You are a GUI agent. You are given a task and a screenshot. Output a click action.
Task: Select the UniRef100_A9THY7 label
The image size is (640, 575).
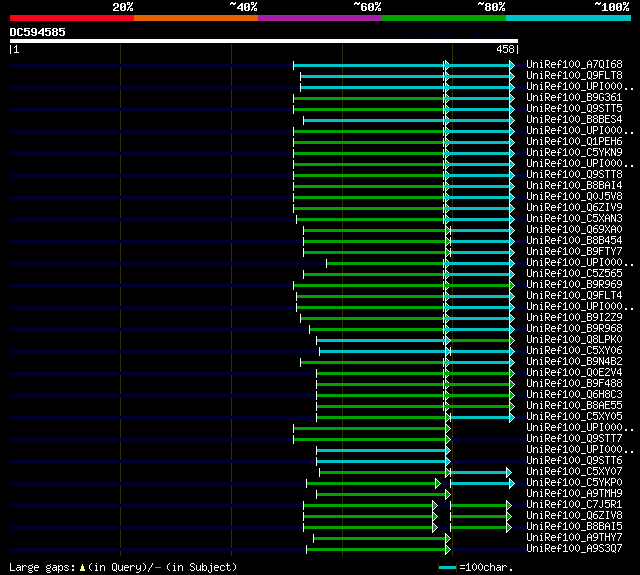click(574, 538)
